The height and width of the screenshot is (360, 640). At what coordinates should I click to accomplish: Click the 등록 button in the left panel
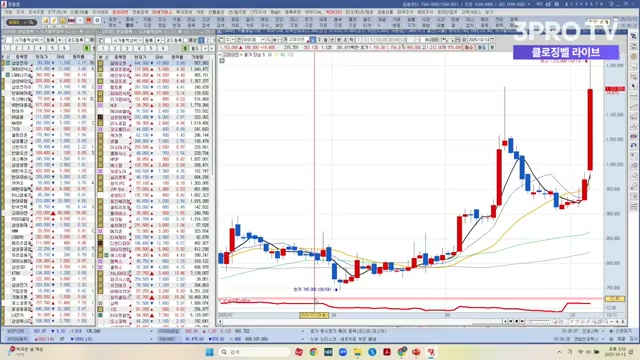click(x=50, y=40)
